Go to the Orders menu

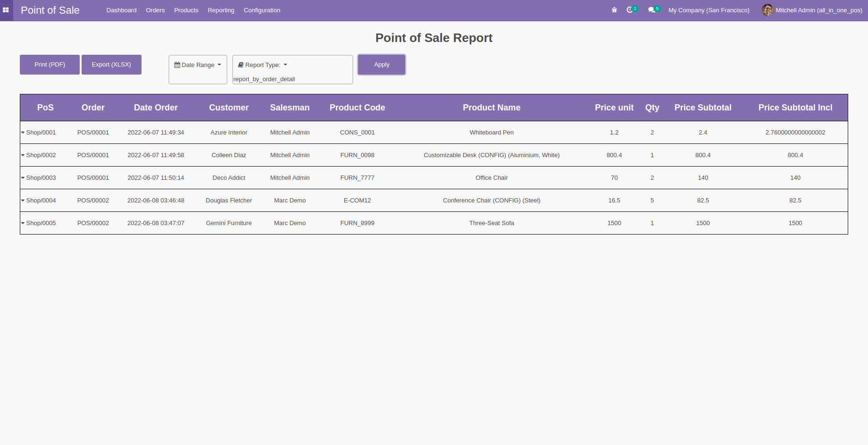tap(155, 10)
